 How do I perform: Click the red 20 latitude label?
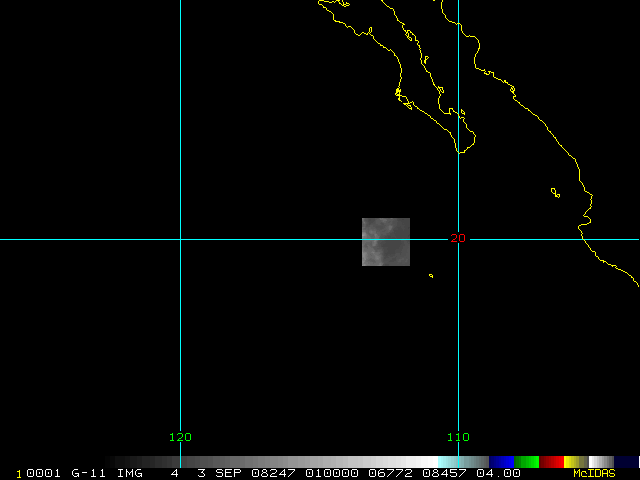[x=458, y=238]
